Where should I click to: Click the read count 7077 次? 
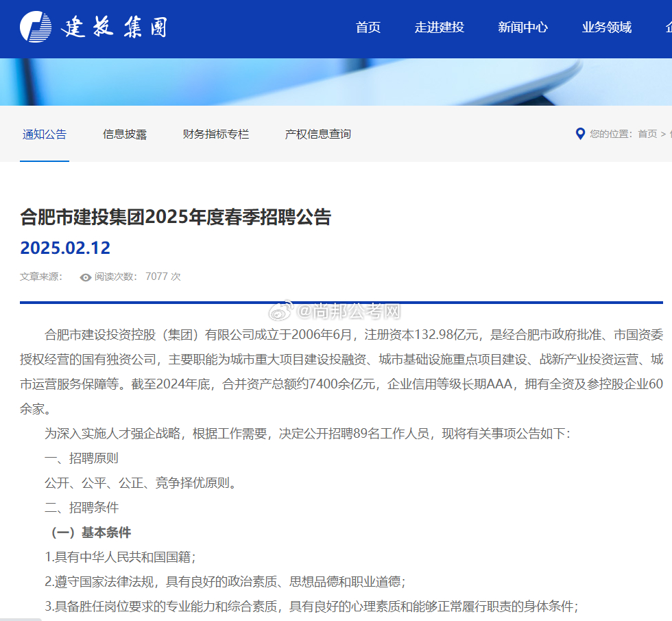[x=163, y=277]
